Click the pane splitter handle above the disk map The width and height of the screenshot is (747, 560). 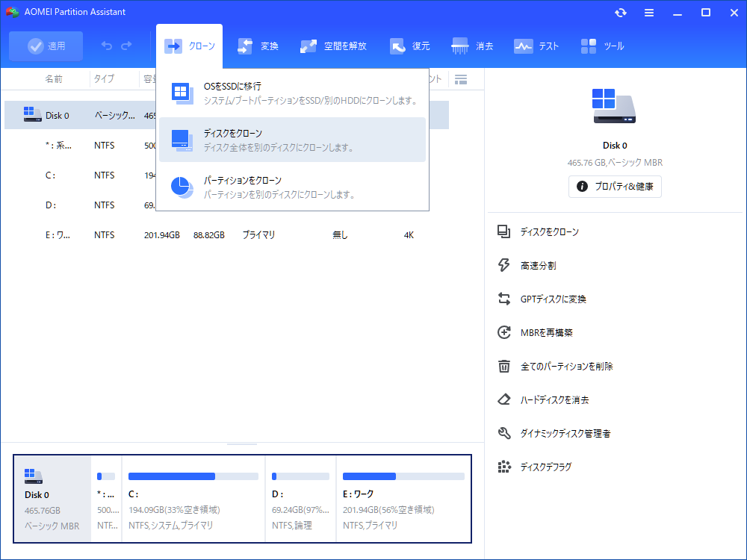[242, 444]
